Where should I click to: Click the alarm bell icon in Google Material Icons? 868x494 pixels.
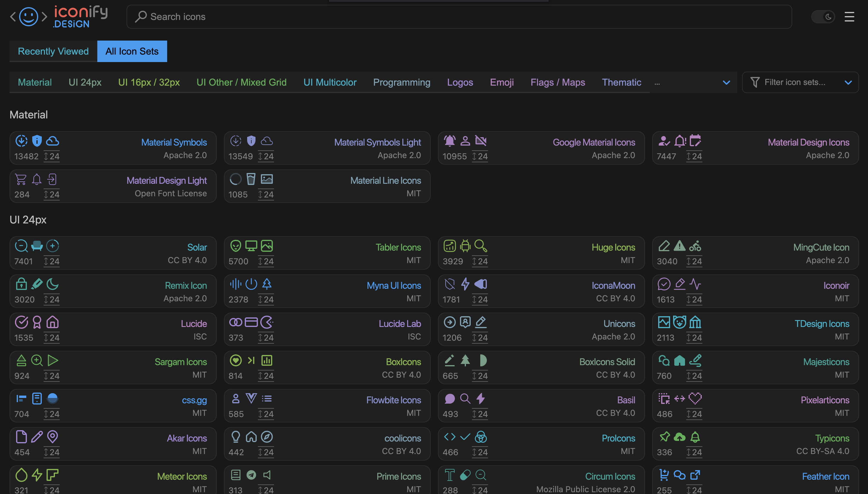pos(450,141)
